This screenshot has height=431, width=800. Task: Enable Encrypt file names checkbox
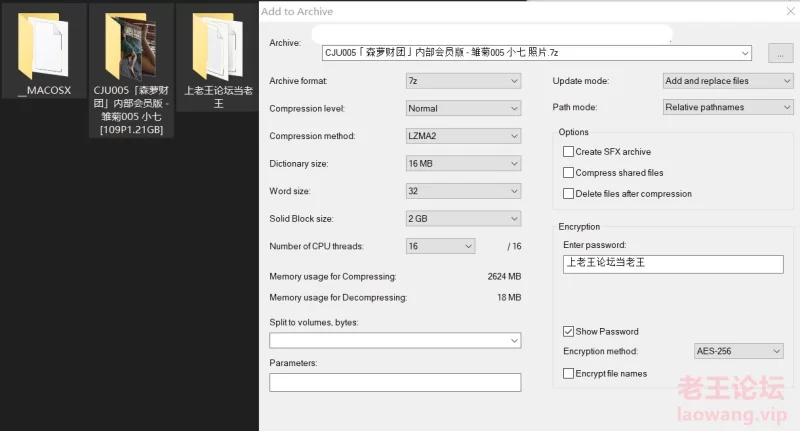point(569,373)
